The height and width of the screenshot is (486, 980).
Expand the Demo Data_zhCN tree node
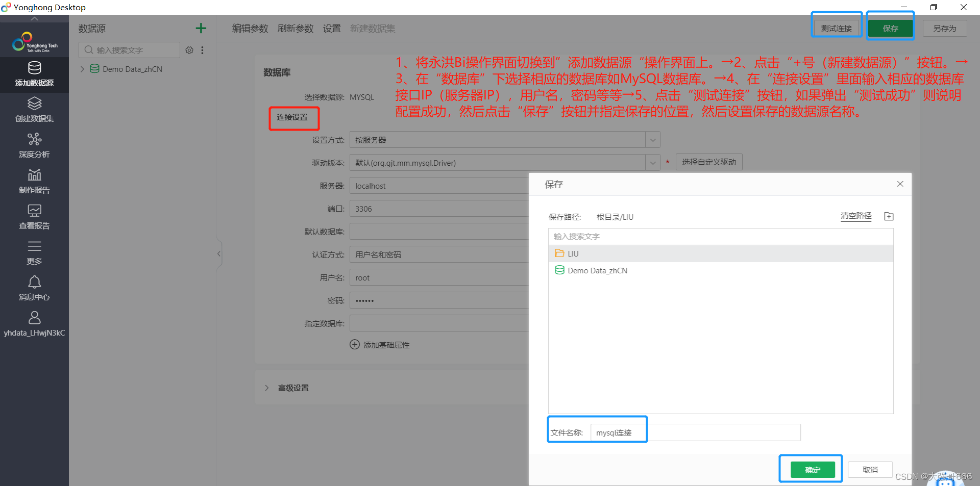click(82, 69)
